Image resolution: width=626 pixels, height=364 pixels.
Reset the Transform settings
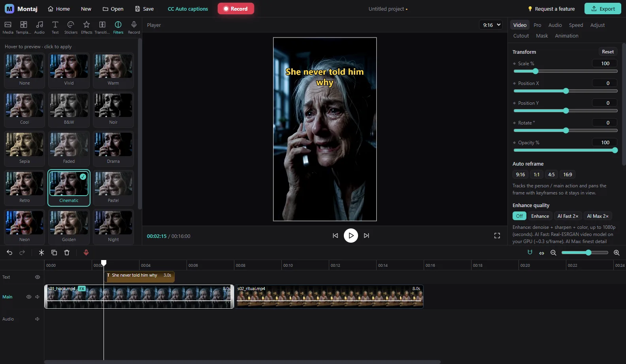[x=608, y=52]
